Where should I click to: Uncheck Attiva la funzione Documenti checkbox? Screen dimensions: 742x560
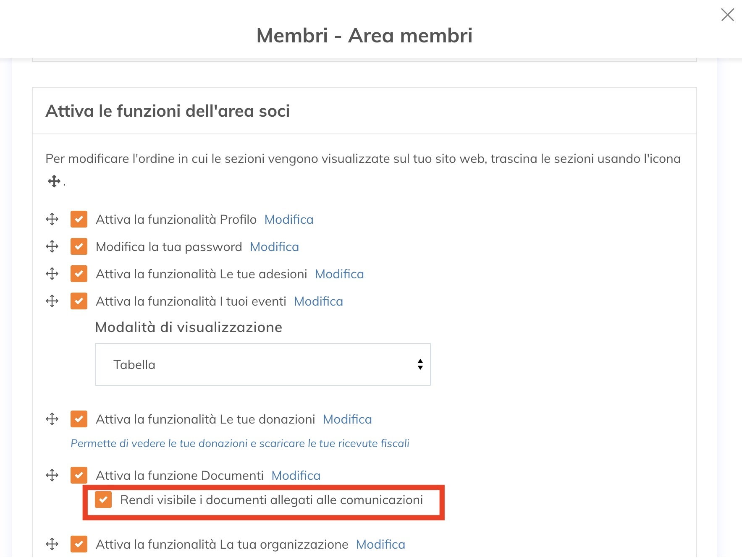tap(79, 475)
